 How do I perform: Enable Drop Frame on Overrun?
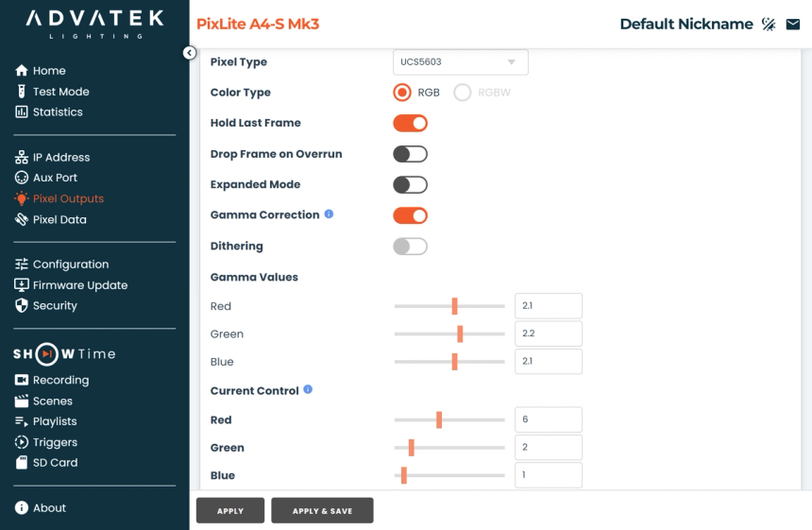click(410, 154)
